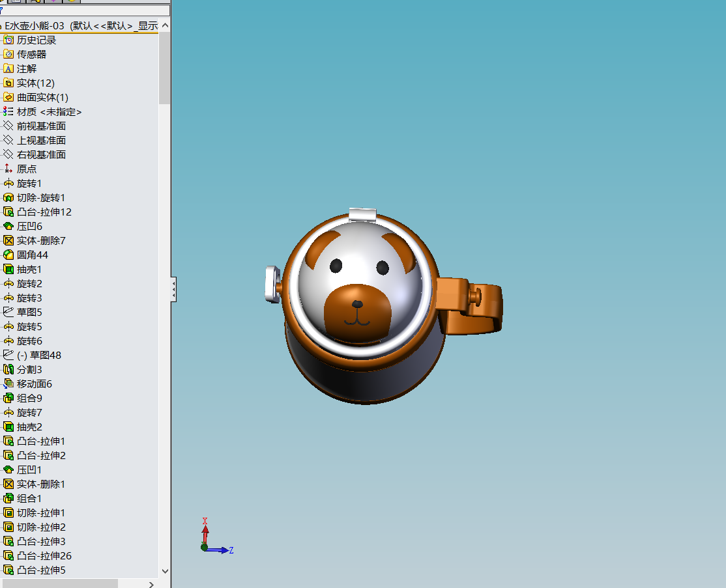Click the XZ coordinate triad
Screen dimensions: 726x588
(x=216, y=537)
